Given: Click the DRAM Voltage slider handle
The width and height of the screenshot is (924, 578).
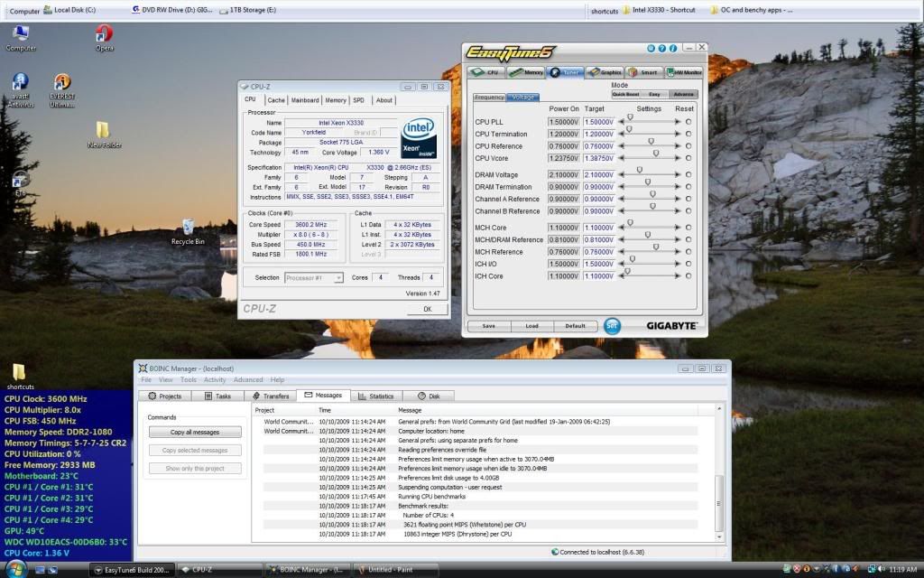Looking at the screenshot, I should click(640, 171).
